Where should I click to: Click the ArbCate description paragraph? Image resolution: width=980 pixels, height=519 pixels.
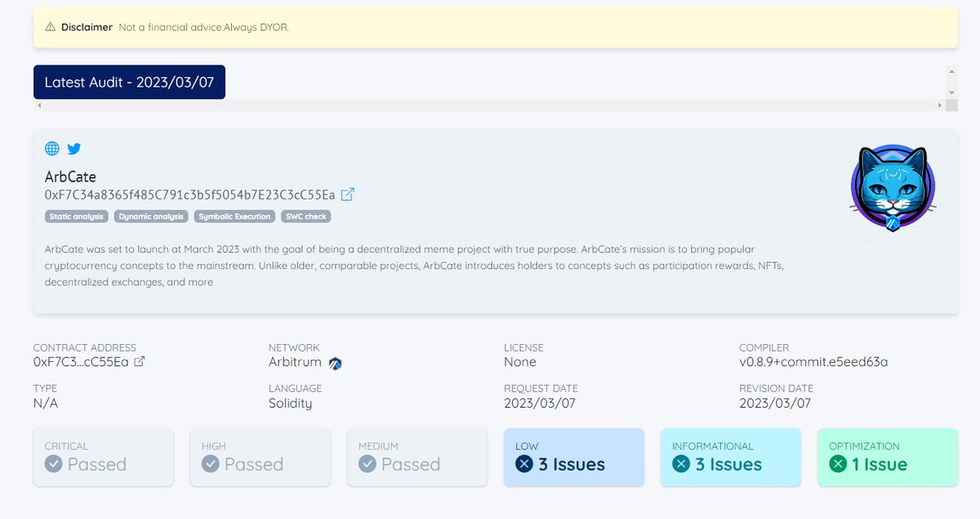tap(415, 265)
